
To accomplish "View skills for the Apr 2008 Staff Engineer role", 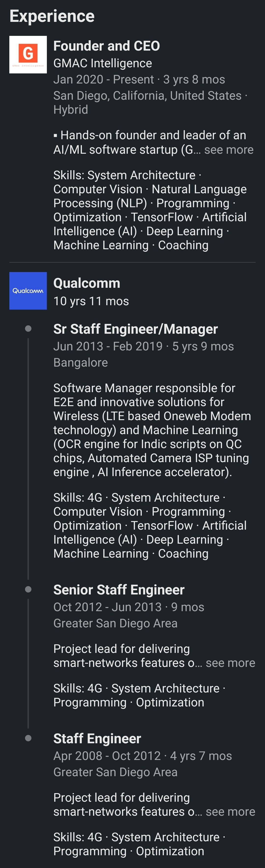I will click(139, 844).
